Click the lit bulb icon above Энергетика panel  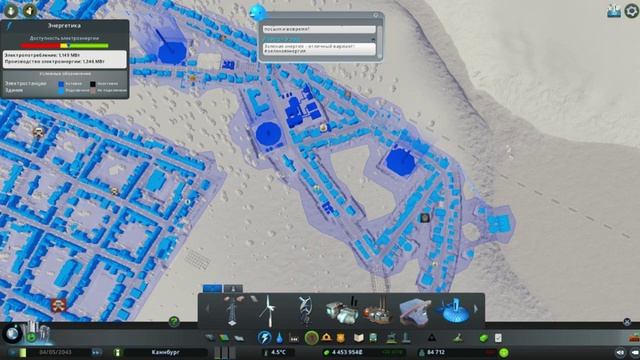click(x=11, y=10)
